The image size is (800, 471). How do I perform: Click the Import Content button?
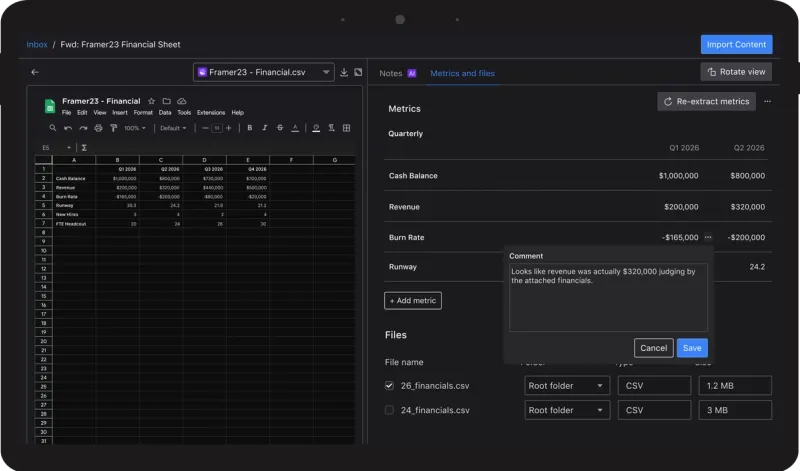pos(736,44)
